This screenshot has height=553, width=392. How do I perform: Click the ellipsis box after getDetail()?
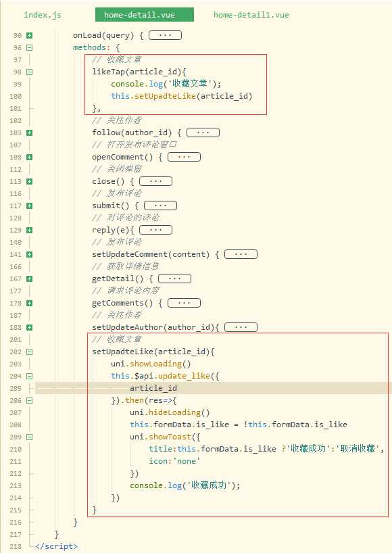[174, 279]
